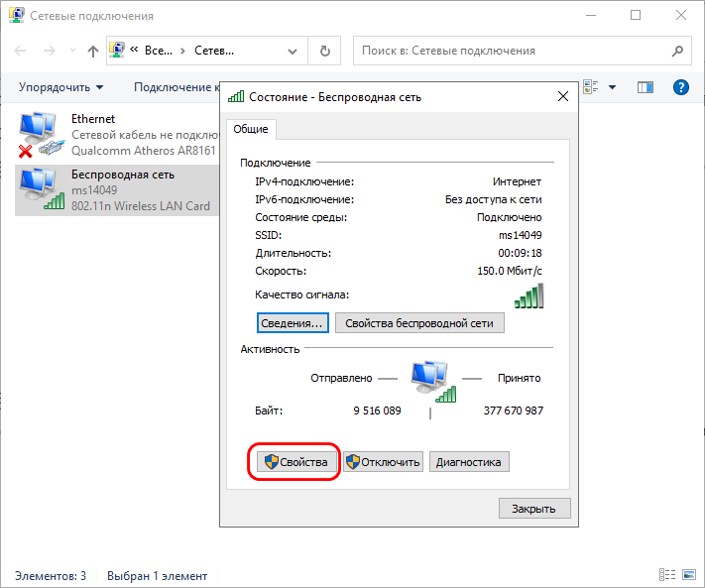This screenshot has width=705, height=588.
Task: Click the sent bytes value 9 516 089
Action: coord(377,411)
